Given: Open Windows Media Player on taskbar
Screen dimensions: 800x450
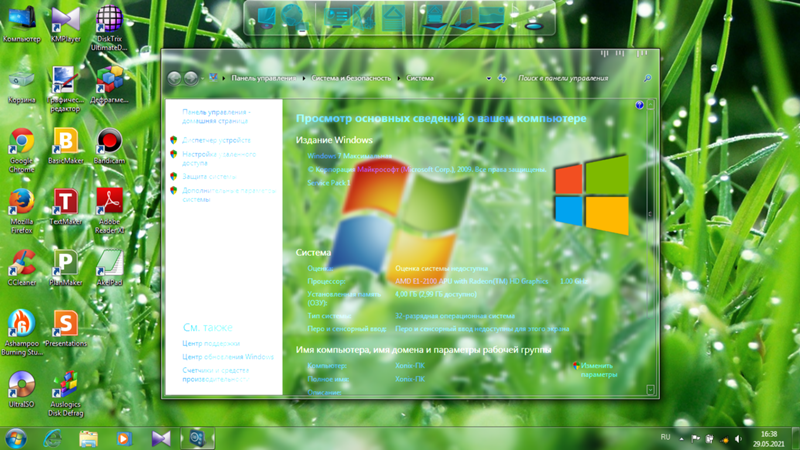Looking at the screenshot, I should tap(124, 438).
